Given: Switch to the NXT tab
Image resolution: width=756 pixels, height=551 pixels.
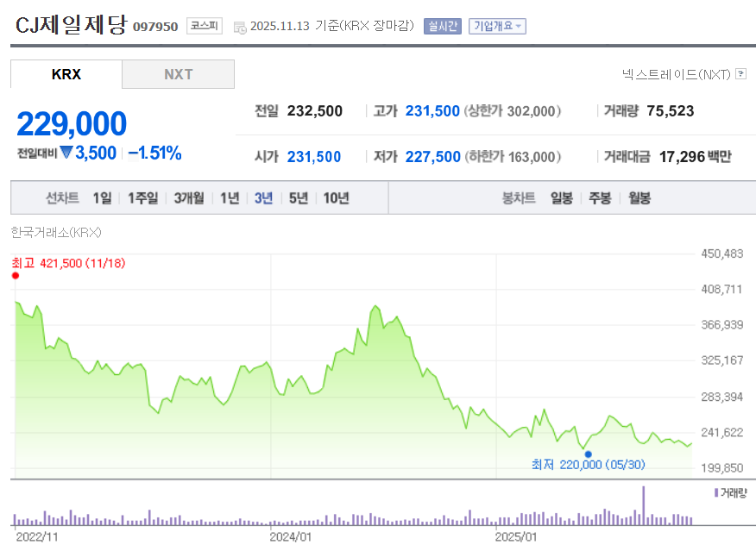Looking at the screenshot, I should (x=179, y=74).
